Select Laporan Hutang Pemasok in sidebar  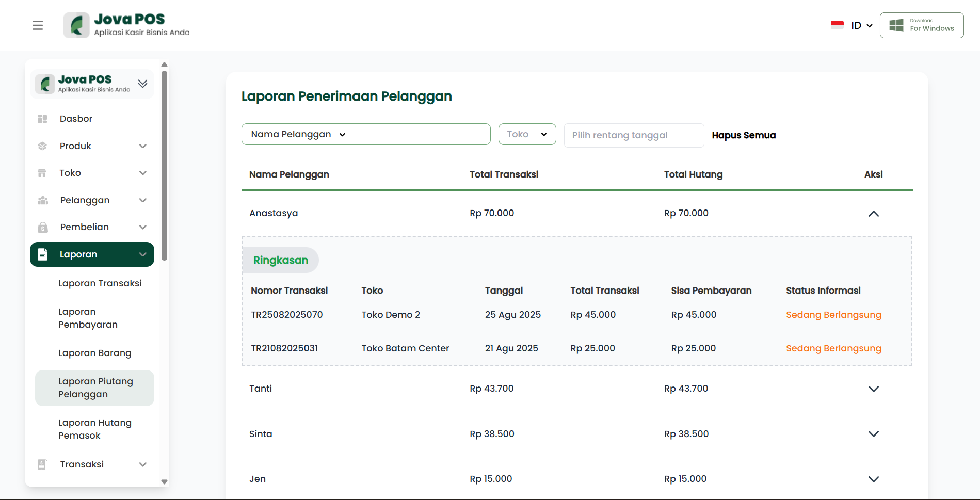click(x=95, y=429)
